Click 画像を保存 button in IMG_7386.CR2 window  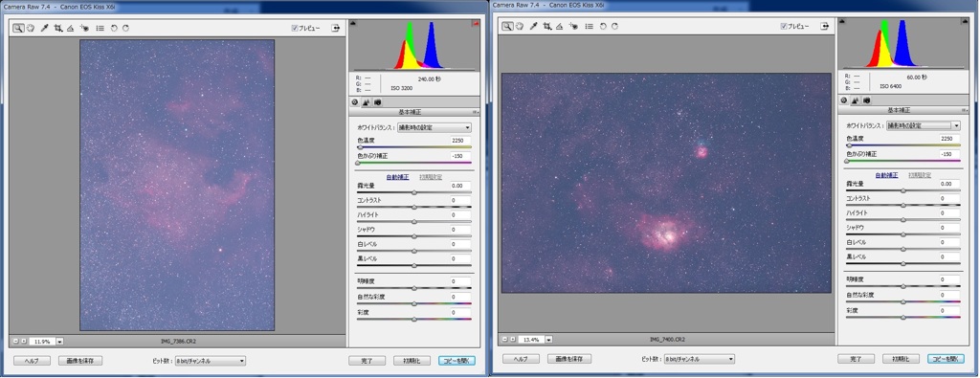(x=80, y=361)
